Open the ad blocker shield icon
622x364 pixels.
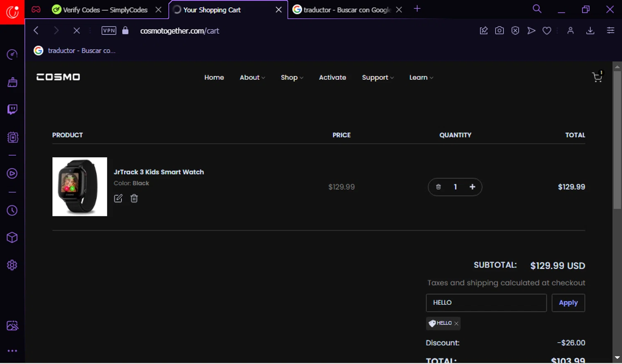[515, 30]
